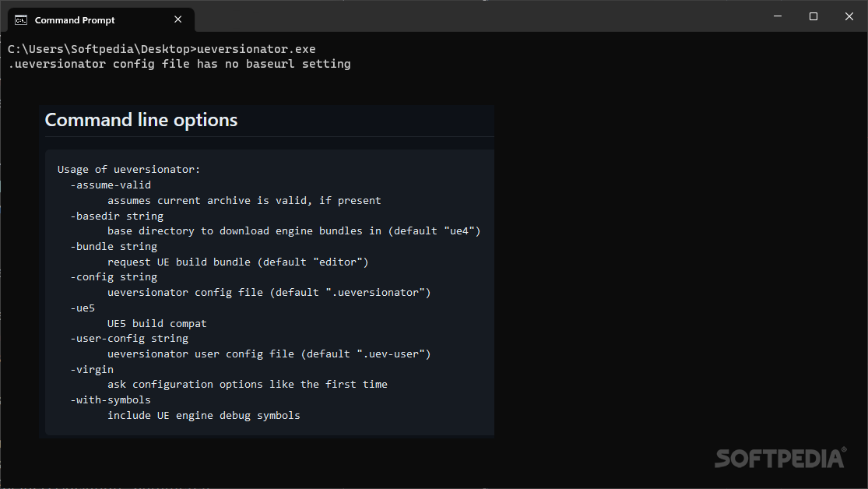
Task: Click the Command Prompt tab icon
Action: point(21,20)
